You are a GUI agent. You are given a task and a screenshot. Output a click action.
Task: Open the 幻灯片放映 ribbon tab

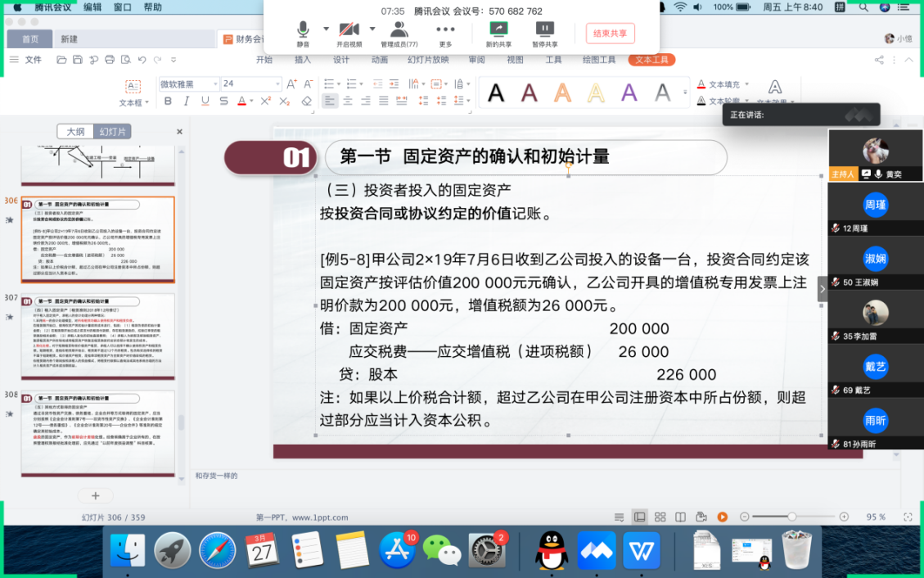(x=428, y=60)
